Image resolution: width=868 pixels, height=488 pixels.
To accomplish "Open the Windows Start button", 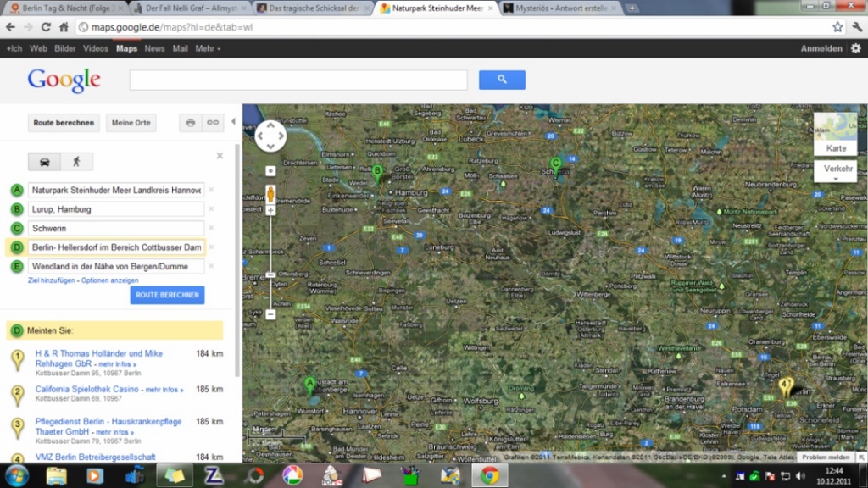I will [x=17, y=476].
